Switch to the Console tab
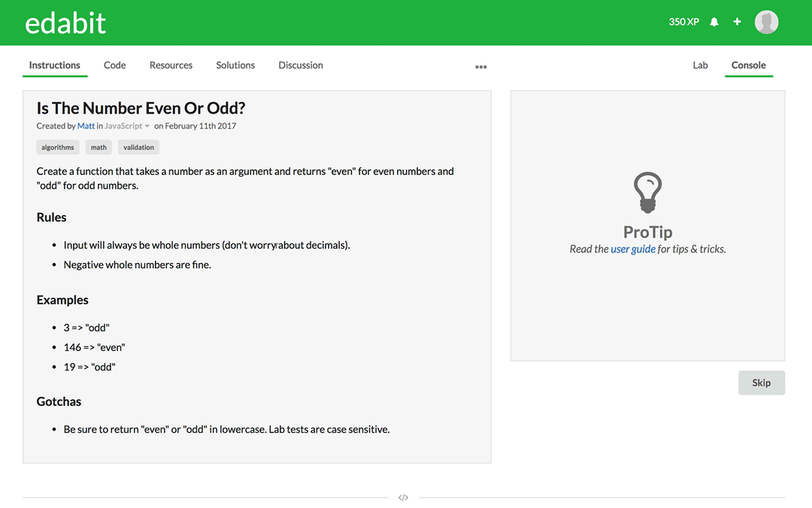Image resolution: width=812 pixels, height=508 pixels. coord(749,65)
